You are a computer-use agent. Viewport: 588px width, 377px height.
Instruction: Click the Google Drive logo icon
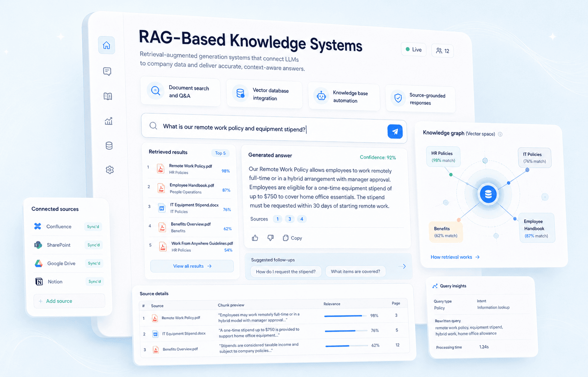pos(39,263)
